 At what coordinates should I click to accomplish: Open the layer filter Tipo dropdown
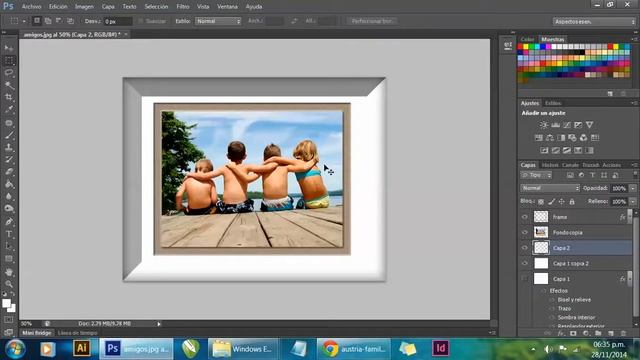pyautogui.click(x=536, y=175)
